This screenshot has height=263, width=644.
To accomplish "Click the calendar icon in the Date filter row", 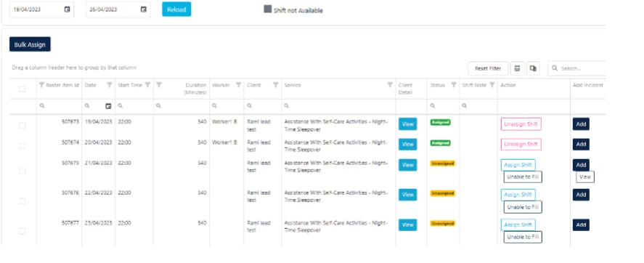I will coord(108,106).
